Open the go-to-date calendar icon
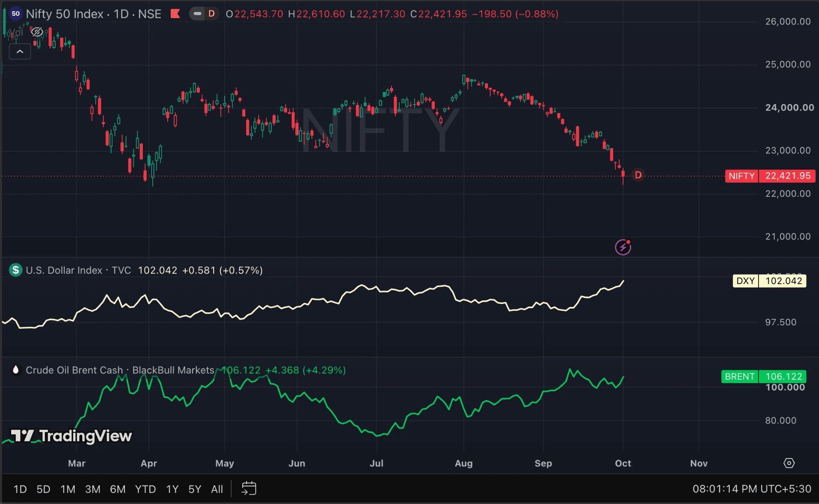Viewport: 819px width, 504px height. (x=249, y=489)
